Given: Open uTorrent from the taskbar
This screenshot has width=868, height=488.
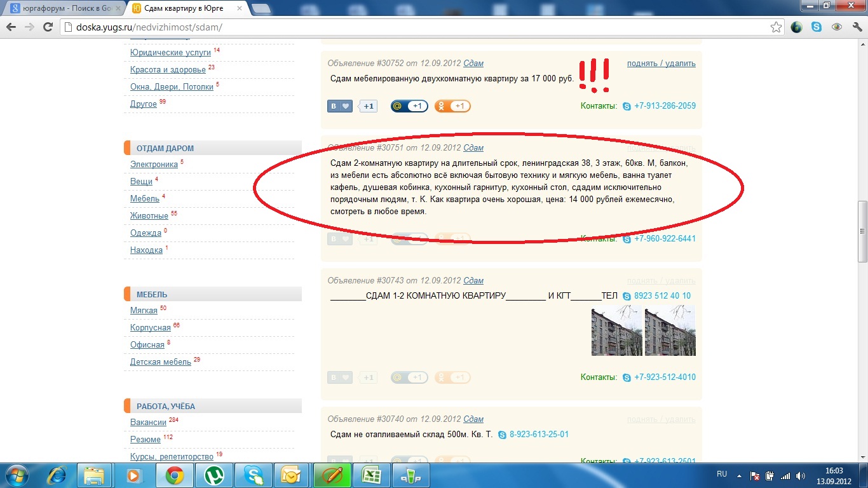Looking at the screenshot, I should (214, 475).
